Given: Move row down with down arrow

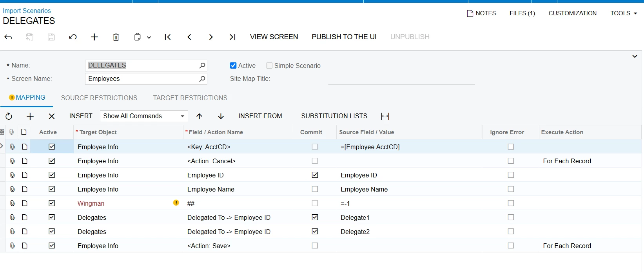Looking at the screenshot, I should click(221, 116).
